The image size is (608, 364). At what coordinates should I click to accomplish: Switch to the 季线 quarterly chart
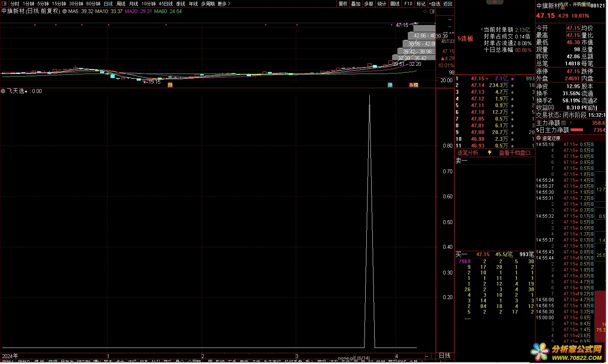tap(181, 4)
